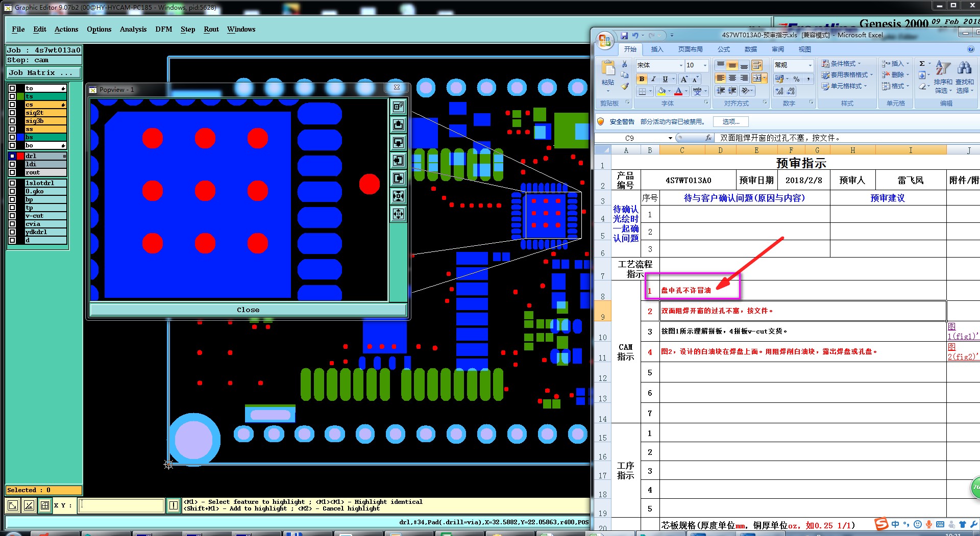
Task: Click the fx insert function button
Action: [x=708, y=138]
